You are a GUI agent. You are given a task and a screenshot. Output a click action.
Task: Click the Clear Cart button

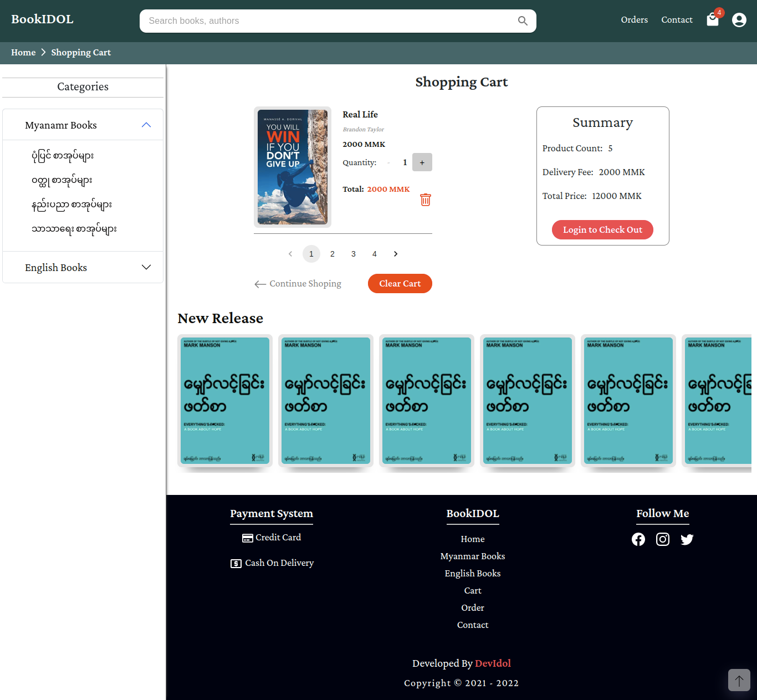tap(400, 283)
